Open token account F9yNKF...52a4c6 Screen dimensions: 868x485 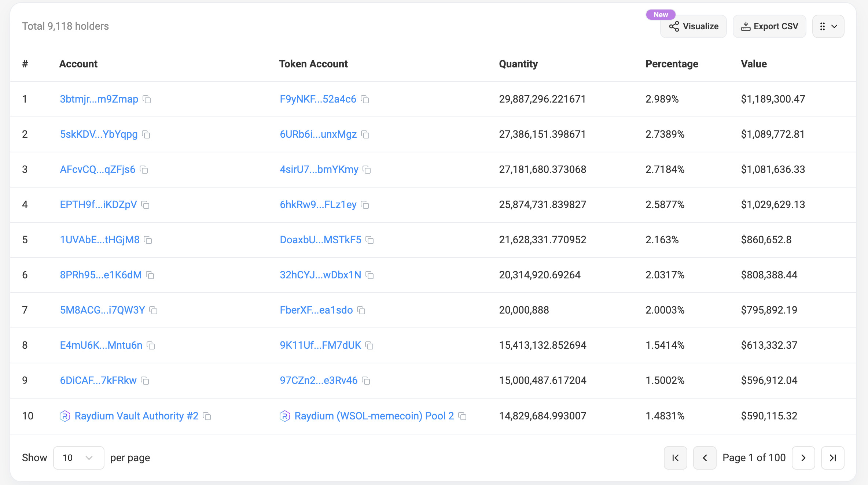click(318, 99)
